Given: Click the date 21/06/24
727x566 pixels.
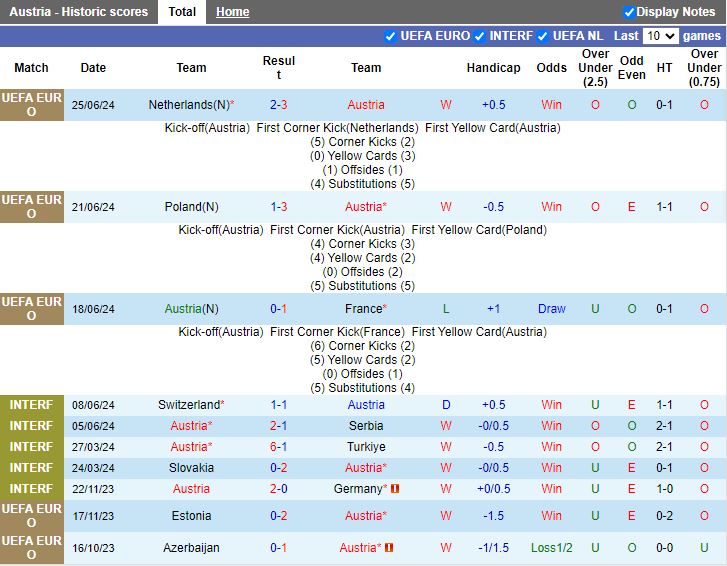Looking at the screenshot, I should 93,207.
